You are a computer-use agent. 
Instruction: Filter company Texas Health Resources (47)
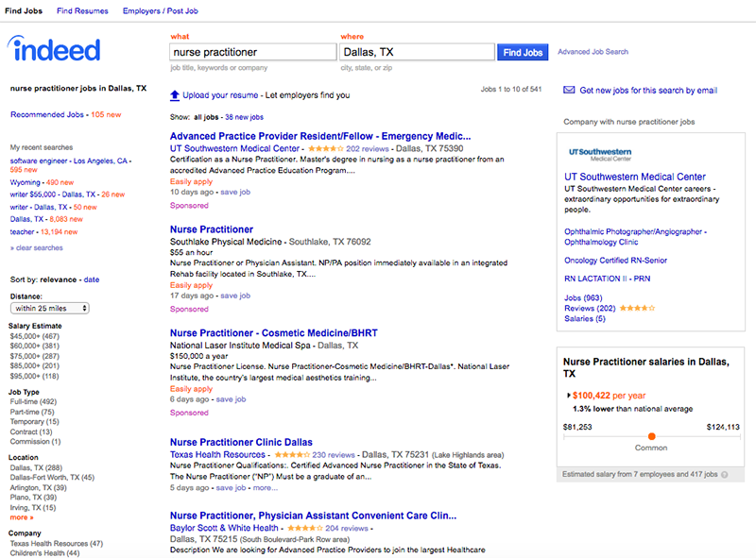click(x=57, y=544)
